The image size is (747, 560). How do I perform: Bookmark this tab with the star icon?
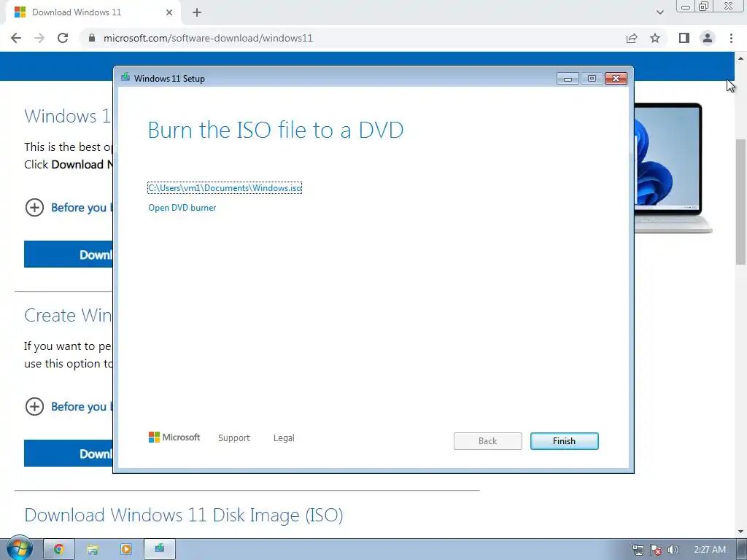click(x=655, y=38)
